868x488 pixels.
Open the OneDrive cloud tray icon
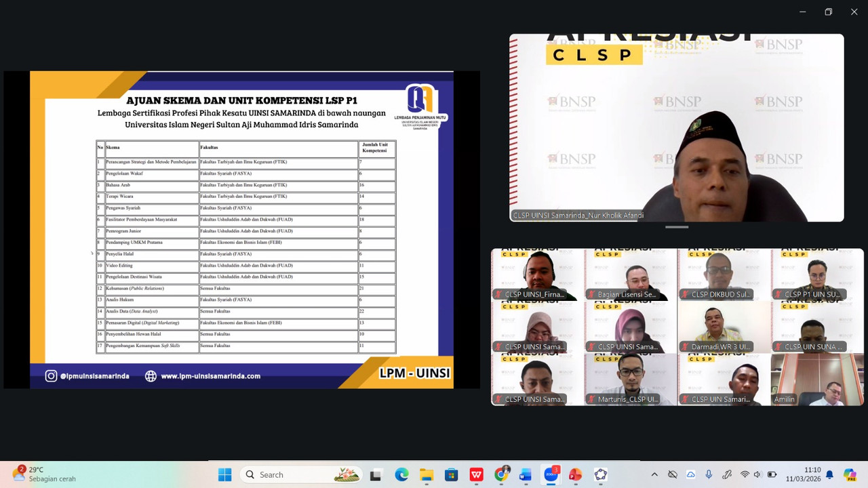coord(690,474)
